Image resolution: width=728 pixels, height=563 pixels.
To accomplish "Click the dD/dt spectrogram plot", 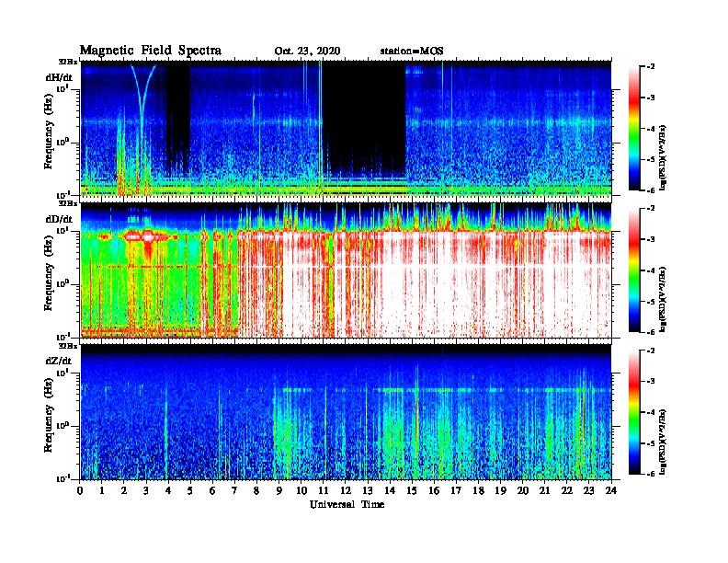I will pyautogui.click(x=346, y=270).
